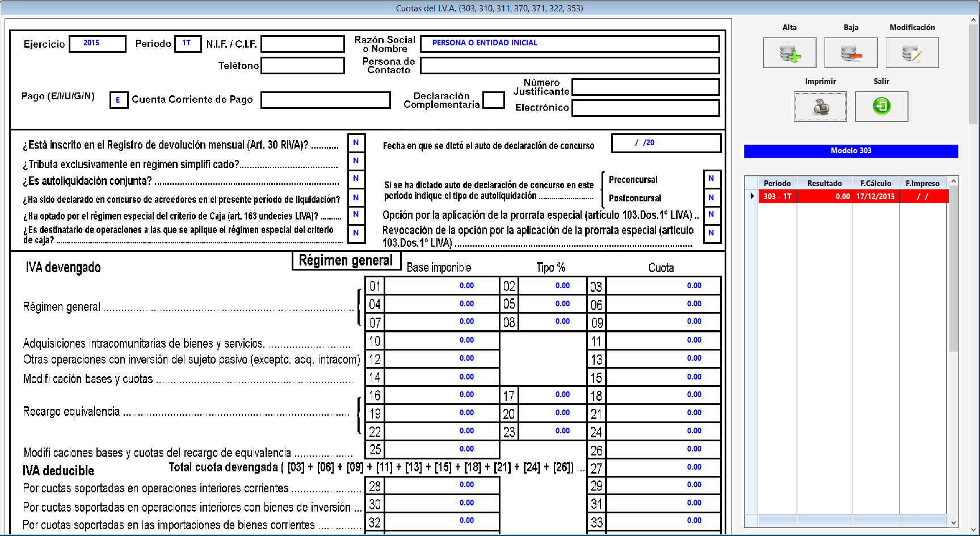Click the grid scroll up arrow
Image resolution: width=980 pixels, height=536 pixels.
[x=953, y=182]
